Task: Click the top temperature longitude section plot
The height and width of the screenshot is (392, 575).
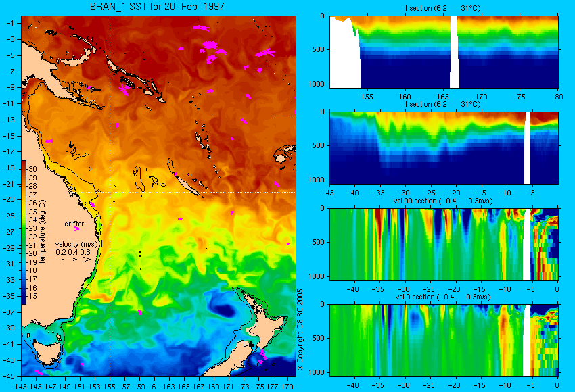Action: pos(444,51)
